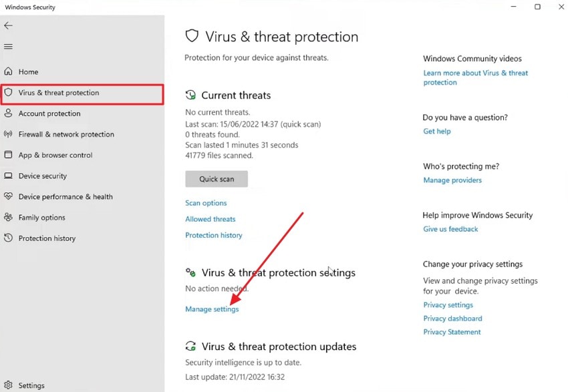568x392 pixels.
Task: Open the Settings gear at the bottom
Action: click(7, 385)
